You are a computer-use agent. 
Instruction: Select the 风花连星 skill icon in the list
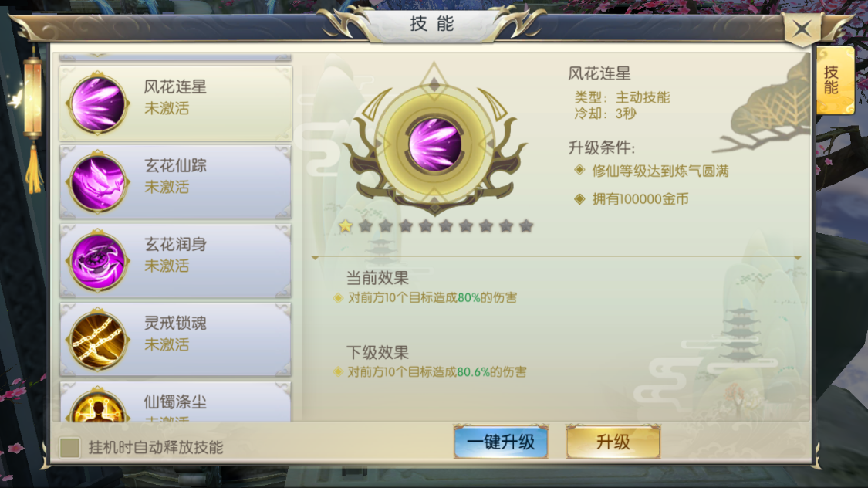point(97,103)
